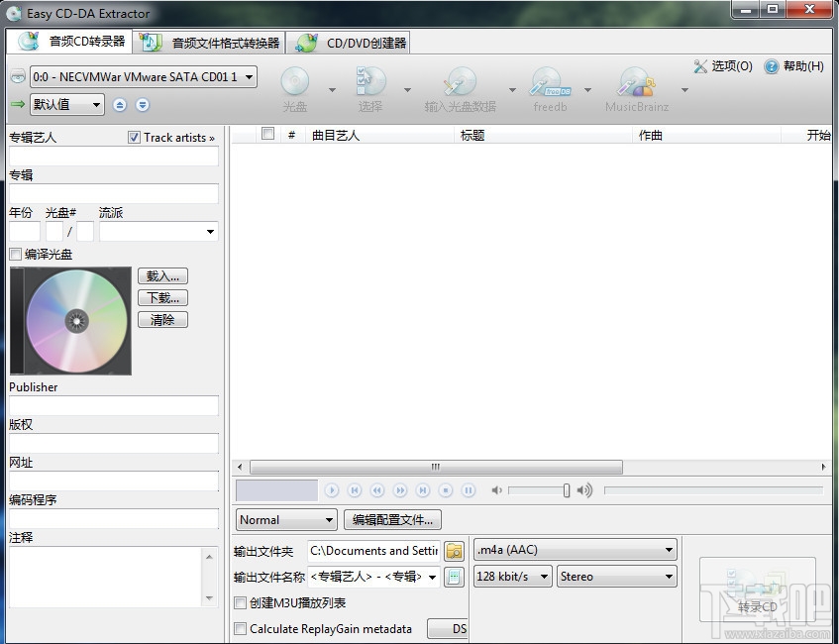Click the year input field (年份)

[x=25, y=231]
